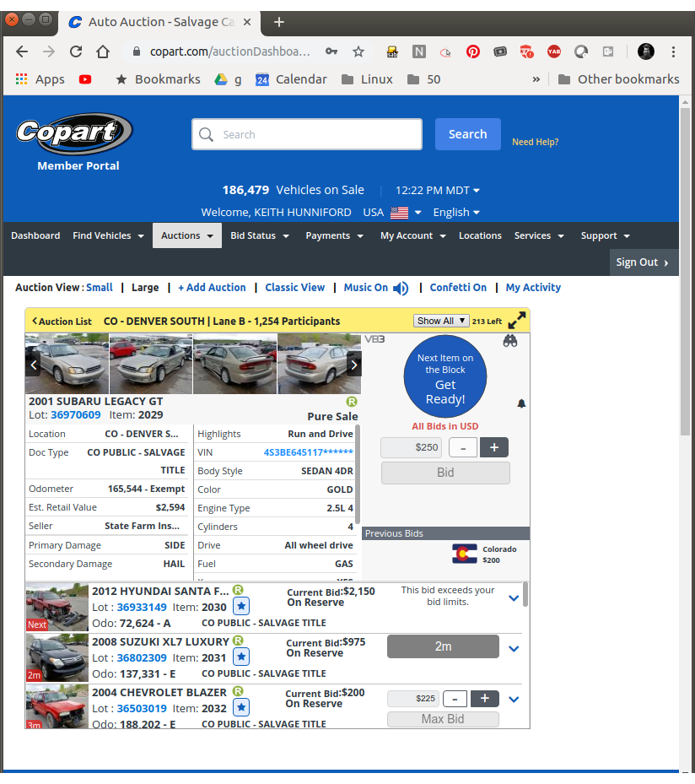The height and width of the screenshot is (784, 695).
Task: Open the English language dropdown
Action: tap(456, 213)
